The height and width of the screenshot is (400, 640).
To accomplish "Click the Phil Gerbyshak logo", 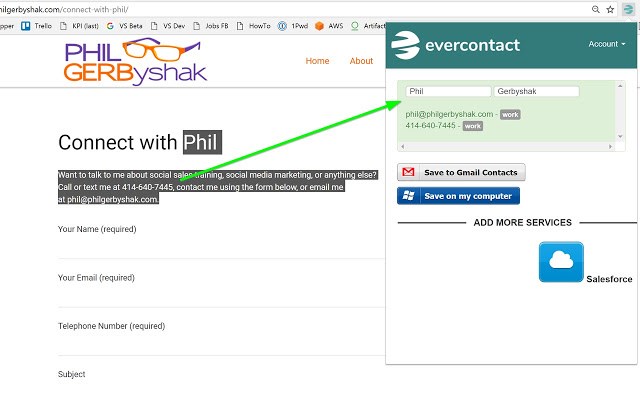I will click(136, 61).
